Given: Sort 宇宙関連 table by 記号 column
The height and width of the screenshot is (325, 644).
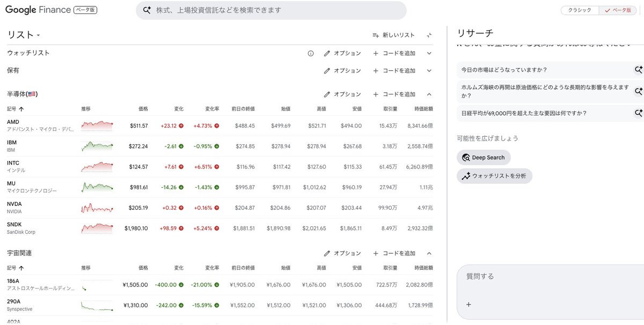Looking at the screenshot, I should [x=15, y=268].
